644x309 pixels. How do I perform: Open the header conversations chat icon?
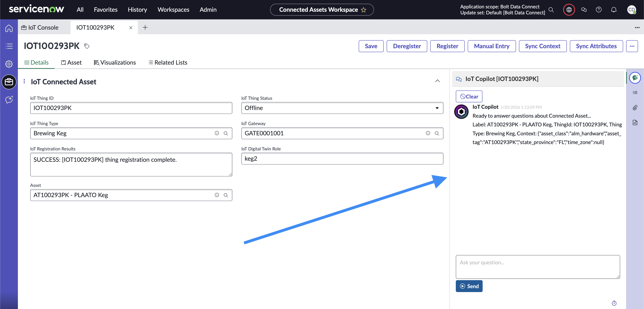tap(584, 10)
